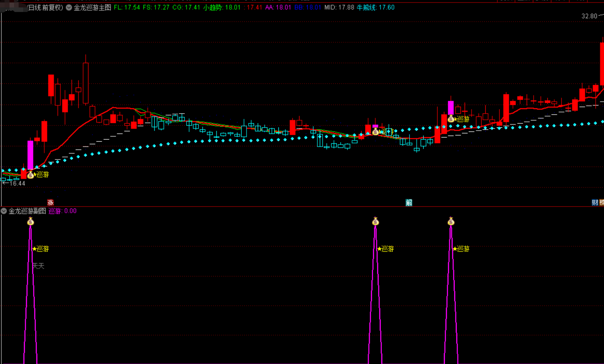The width and height of the screenshot is (604, 364).
Task: Click the FL: 17.54 readout
Action: coord(127,7)
